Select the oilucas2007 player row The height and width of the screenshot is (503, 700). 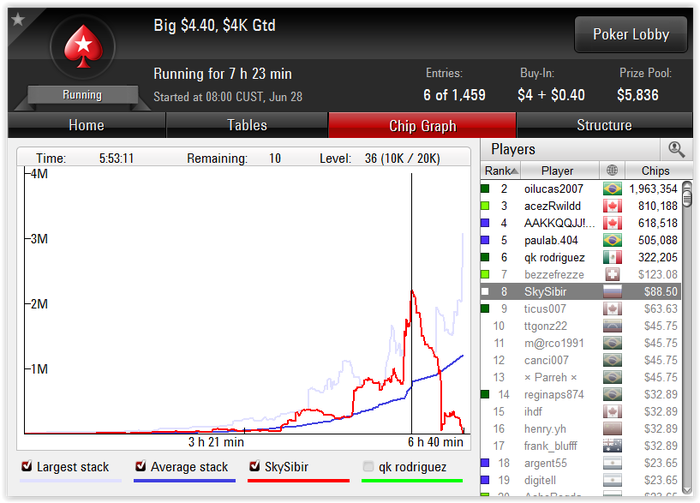pos(581,189)
